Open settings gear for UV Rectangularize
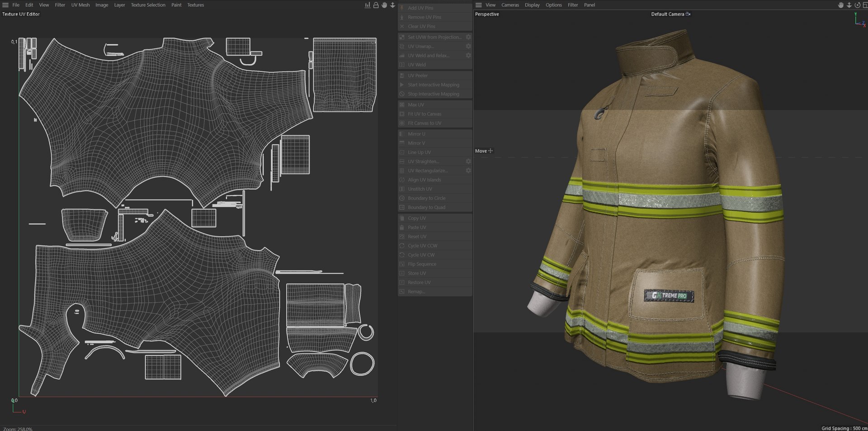Image resolution: width=868 pixels, height=431 pixels. click(468, 170)
